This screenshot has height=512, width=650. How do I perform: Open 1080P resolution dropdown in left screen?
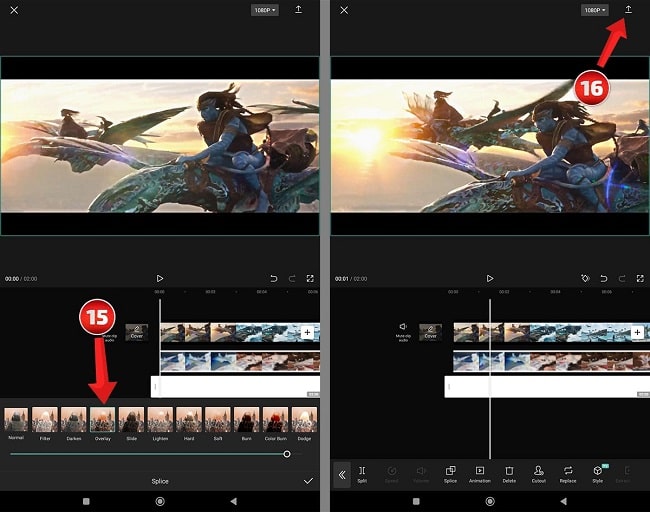(x=264, y=10)
